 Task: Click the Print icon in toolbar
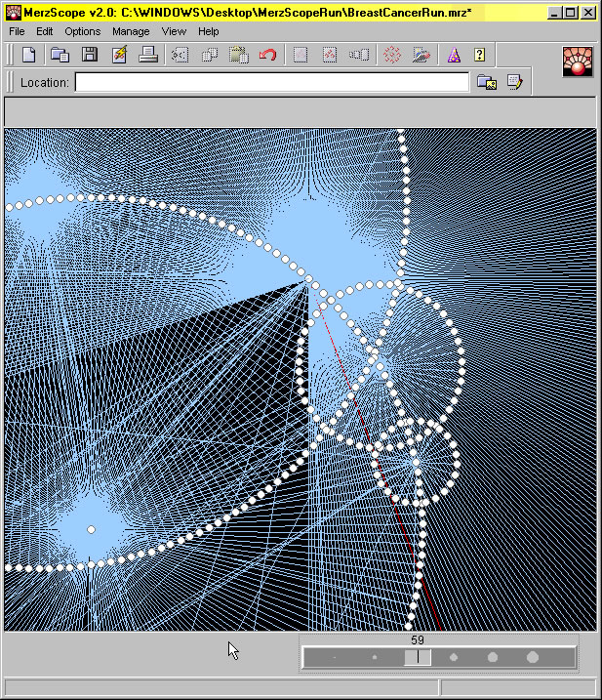[148, 55]
